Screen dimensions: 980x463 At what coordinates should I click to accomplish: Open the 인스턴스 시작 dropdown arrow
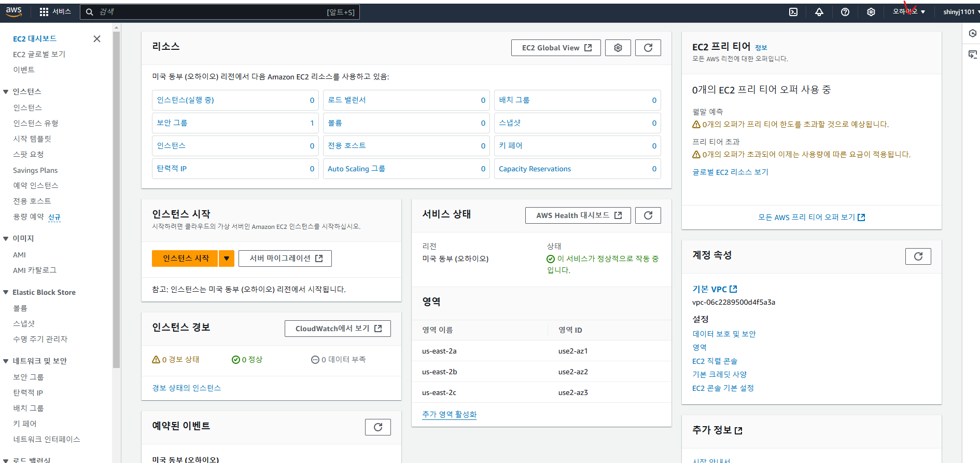pos(227,258)
